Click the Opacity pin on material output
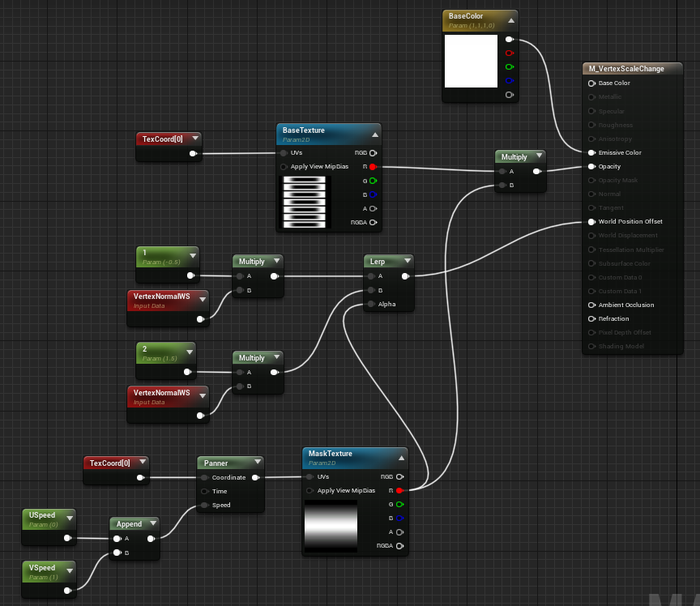Image resolution: width=700 pixels, height=606 pixels. [591, 166]
